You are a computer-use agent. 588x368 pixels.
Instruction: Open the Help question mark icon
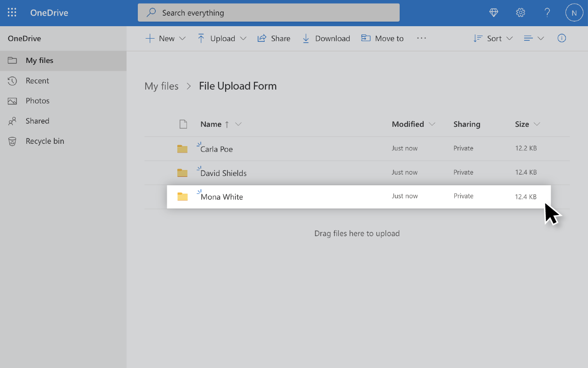(547, 12)
